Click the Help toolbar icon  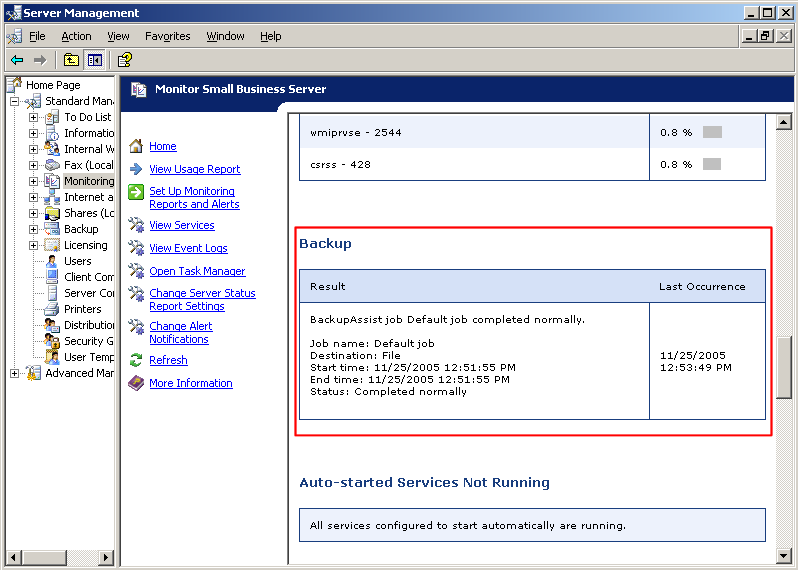coord(125,60)
